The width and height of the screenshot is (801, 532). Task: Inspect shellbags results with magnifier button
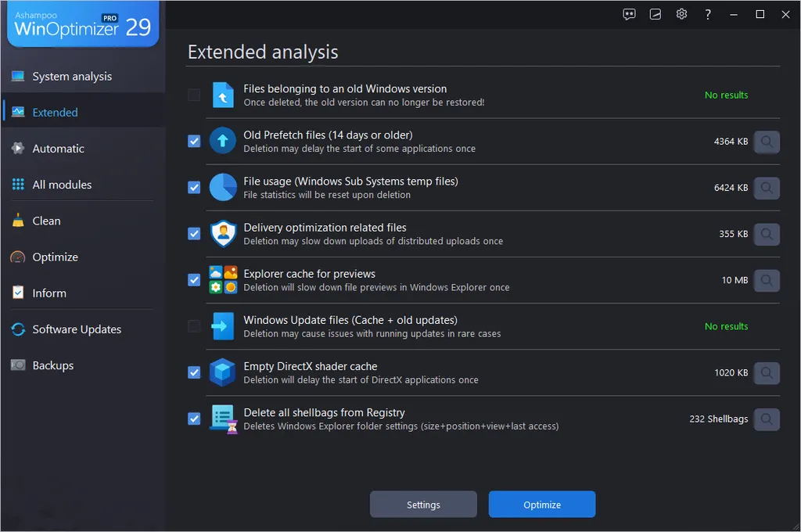click(767, 419)
